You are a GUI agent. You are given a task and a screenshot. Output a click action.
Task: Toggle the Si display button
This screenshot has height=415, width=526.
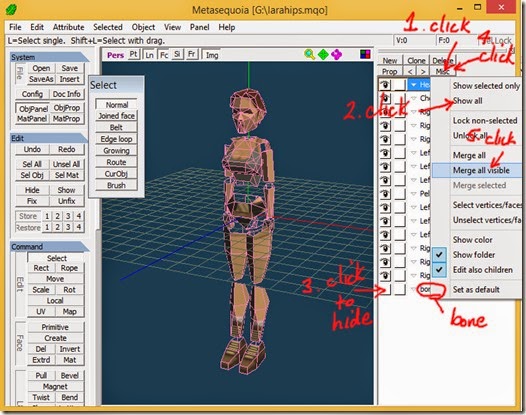click(177, 54)
